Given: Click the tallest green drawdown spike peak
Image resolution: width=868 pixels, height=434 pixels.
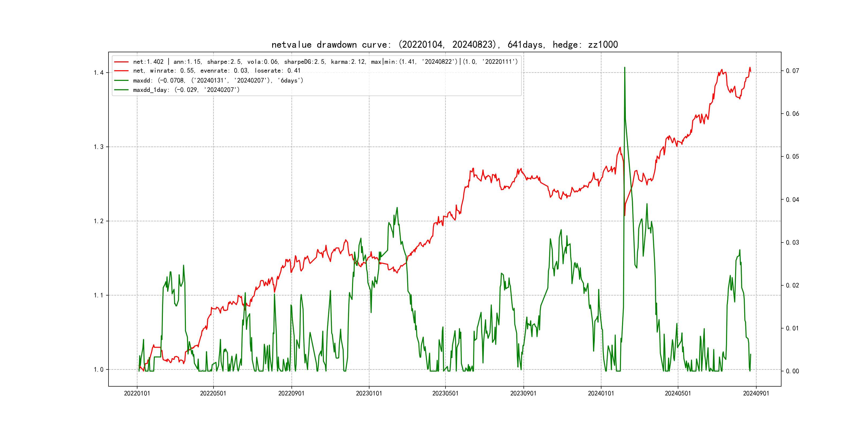Looking at the screenshot, I should coord(624,68).
